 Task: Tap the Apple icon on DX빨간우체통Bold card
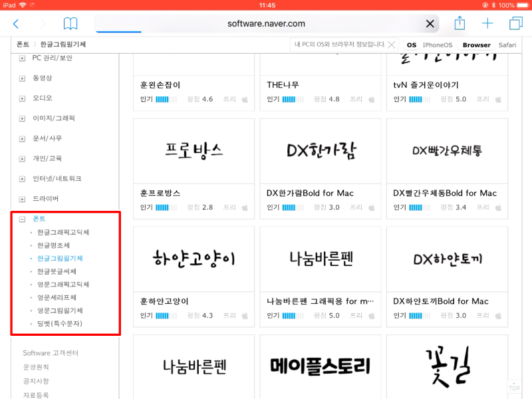pyautogui.click(x=498, y=207)
